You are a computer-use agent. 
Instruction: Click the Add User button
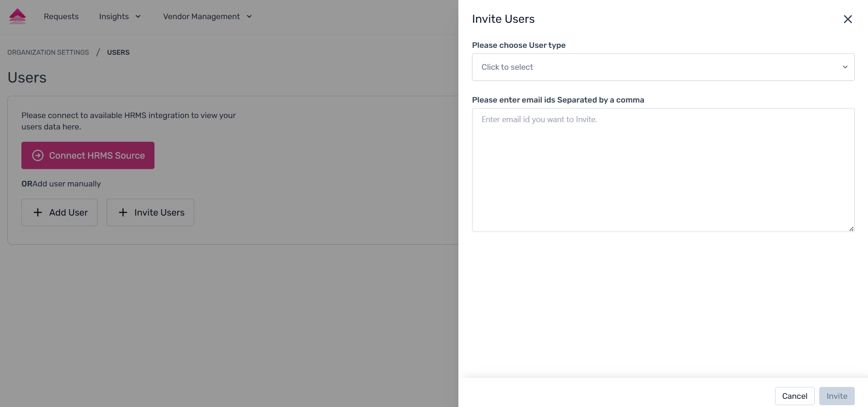tap(59, 212)
